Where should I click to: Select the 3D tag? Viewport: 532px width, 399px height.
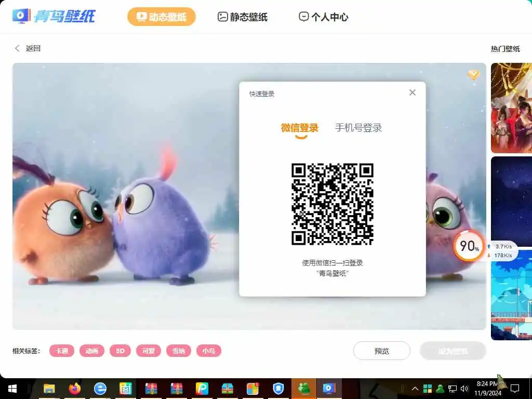click(x=120, y=351)
